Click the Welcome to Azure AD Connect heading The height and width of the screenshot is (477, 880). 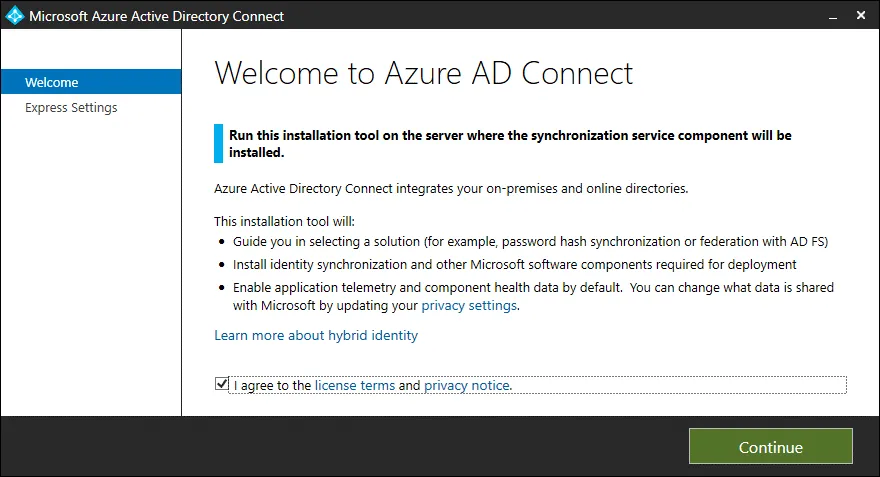[x=424, y=73]
